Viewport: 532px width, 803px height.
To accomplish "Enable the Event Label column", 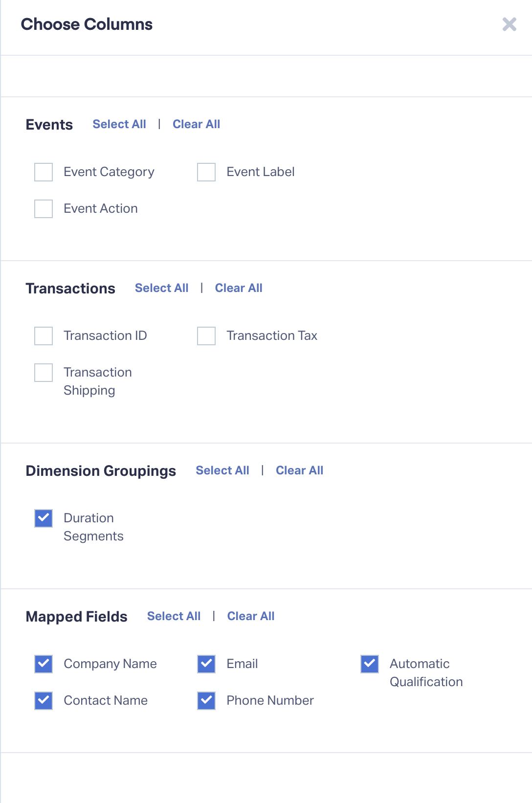I will coord(206,172).
